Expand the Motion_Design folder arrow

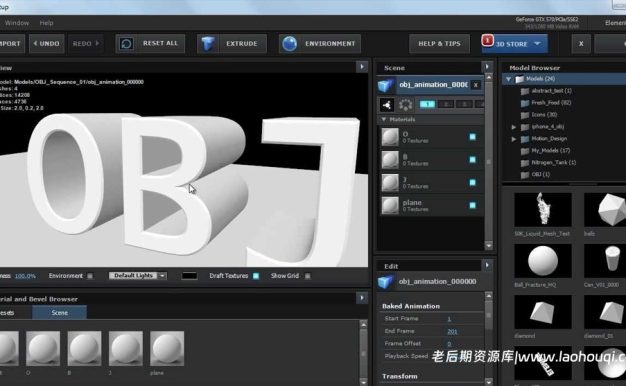514,139
